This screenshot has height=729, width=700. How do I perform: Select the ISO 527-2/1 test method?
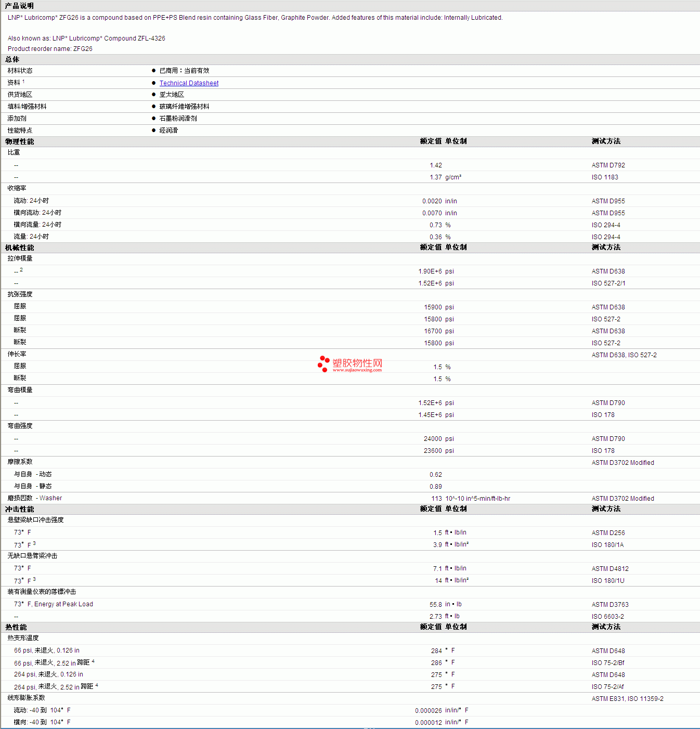(608, 283)
